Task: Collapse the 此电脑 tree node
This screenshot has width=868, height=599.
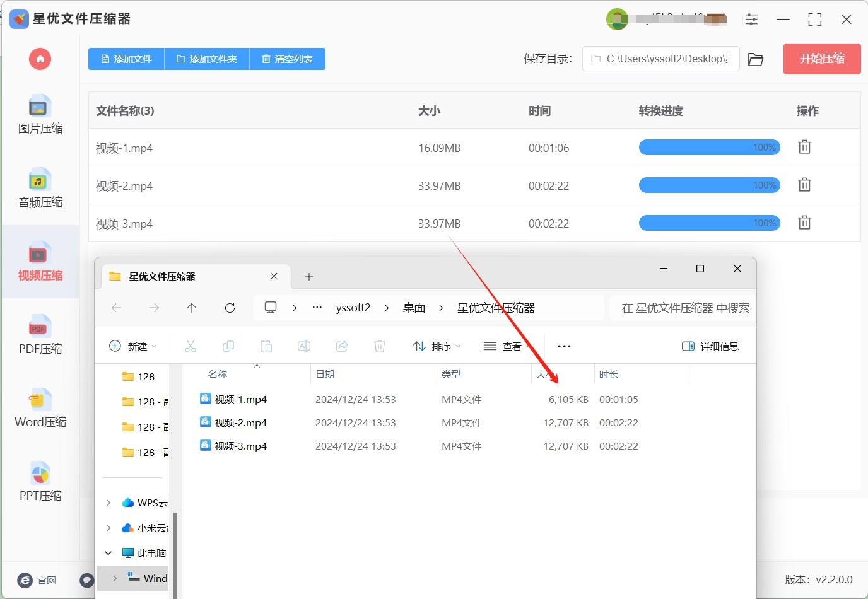Action: (x=108, y=553)
